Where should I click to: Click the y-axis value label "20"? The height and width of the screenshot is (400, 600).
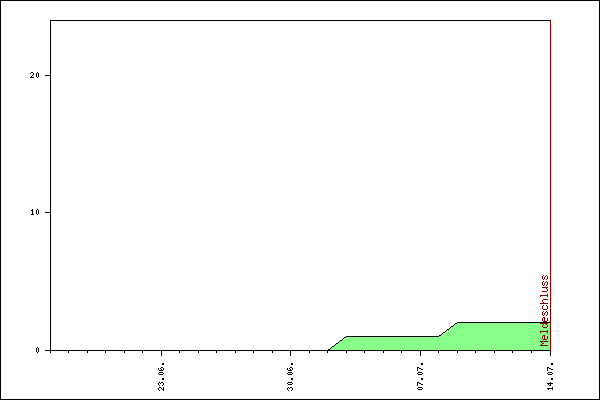pyautogui.click(x=33, y=75)
